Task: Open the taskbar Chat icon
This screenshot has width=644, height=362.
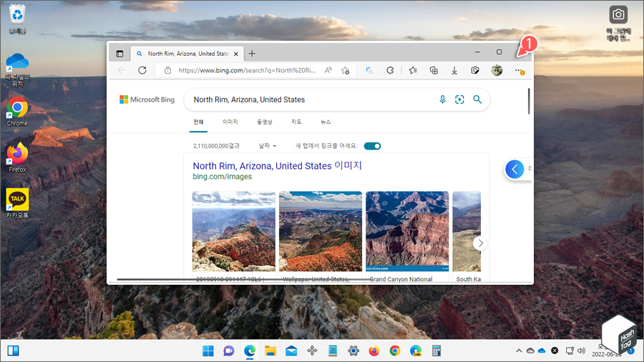Action: (x=229, y=351)
